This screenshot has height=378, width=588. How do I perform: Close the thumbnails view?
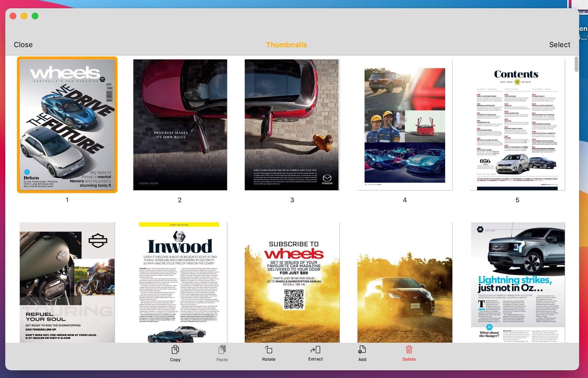click(23, 45)
